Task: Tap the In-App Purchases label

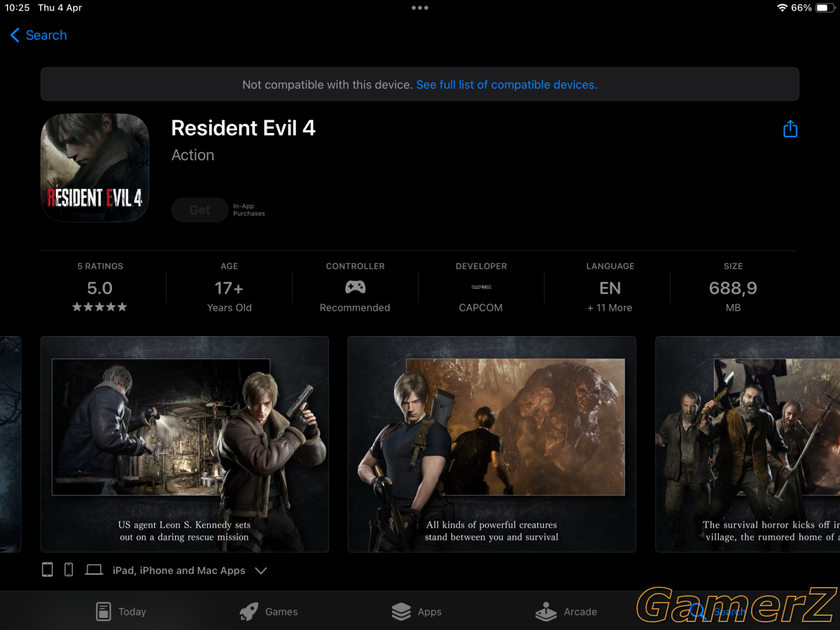Action: pos(249,210)
